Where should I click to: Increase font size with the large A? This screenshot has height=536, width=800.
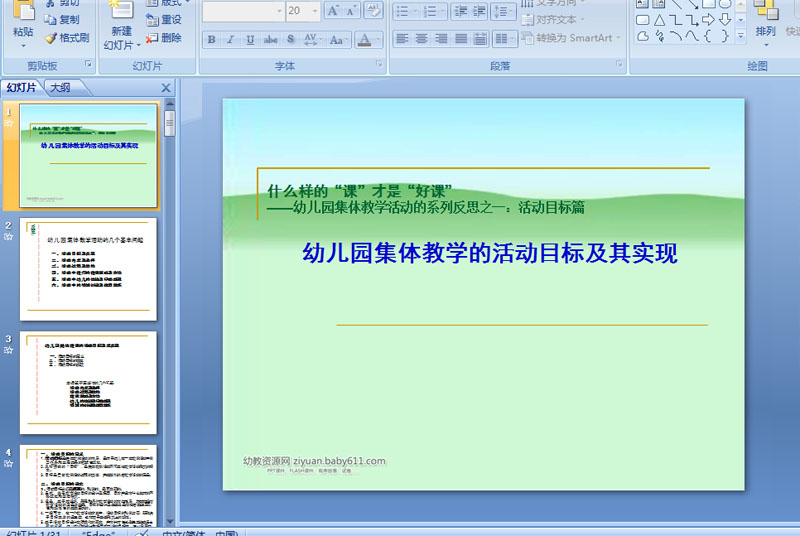coord(333,11)
